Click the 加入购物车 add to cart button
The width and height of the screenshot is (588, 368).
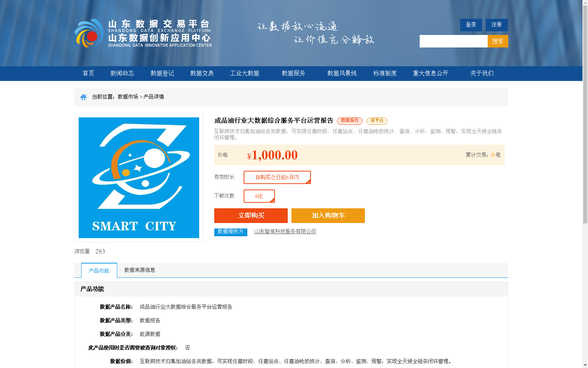coord(328,216)
